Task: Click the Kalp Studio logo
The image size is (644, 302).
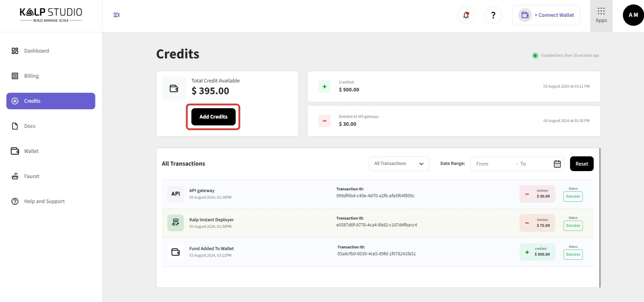Action: [51, 15]
